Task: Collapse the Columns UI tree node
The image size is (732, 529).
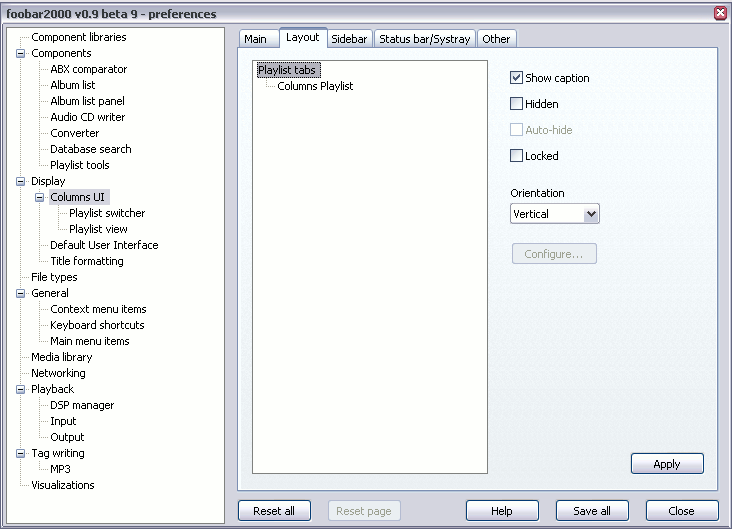Action: coord(40,197)
